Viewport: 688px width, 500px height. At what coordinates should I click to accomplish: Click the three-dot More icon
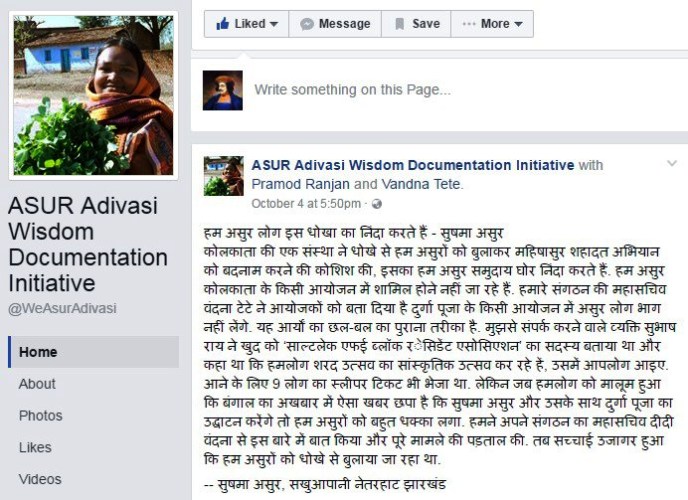click(469, 24)
